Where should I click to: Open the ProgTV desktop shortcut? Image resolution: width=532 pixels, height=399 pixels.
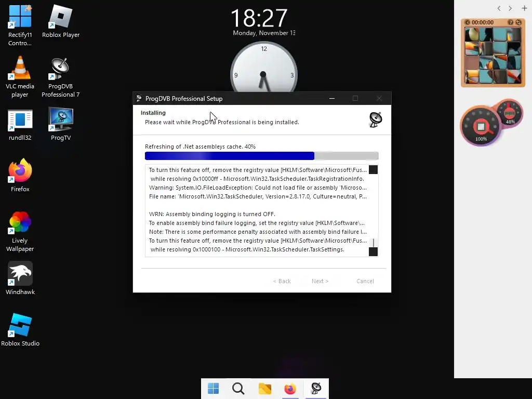[61, 124]
